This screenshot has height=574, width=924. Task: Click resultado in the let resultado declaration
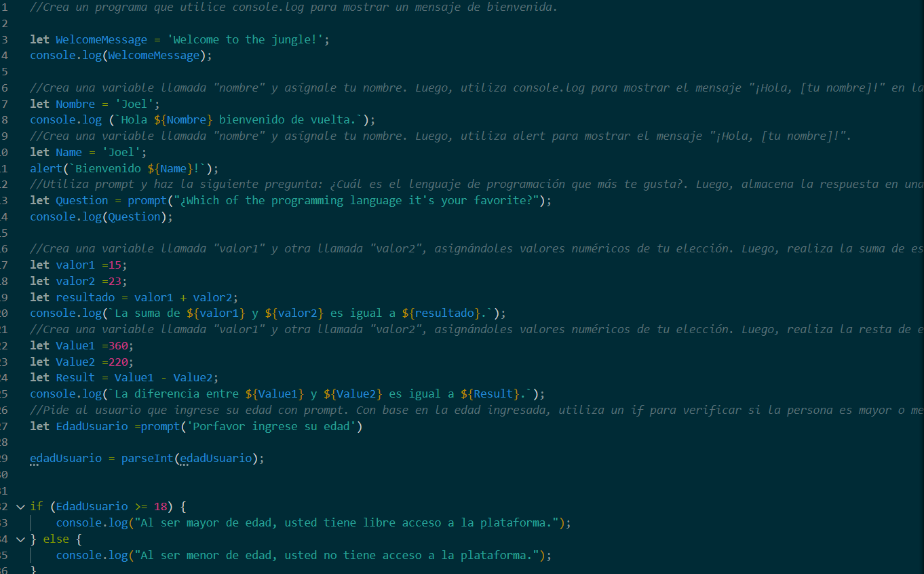85,297
